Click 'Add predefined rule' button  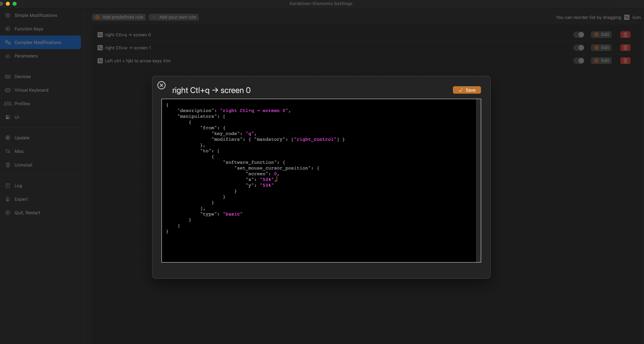119,17
